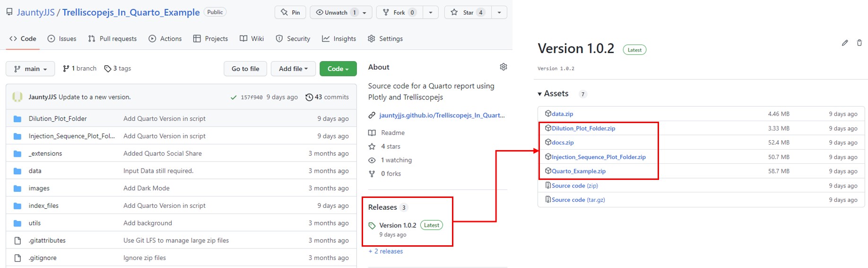Click the green check status icon on the commit
This screenshot has height=268, width=868.
click(x=233, y=98)
